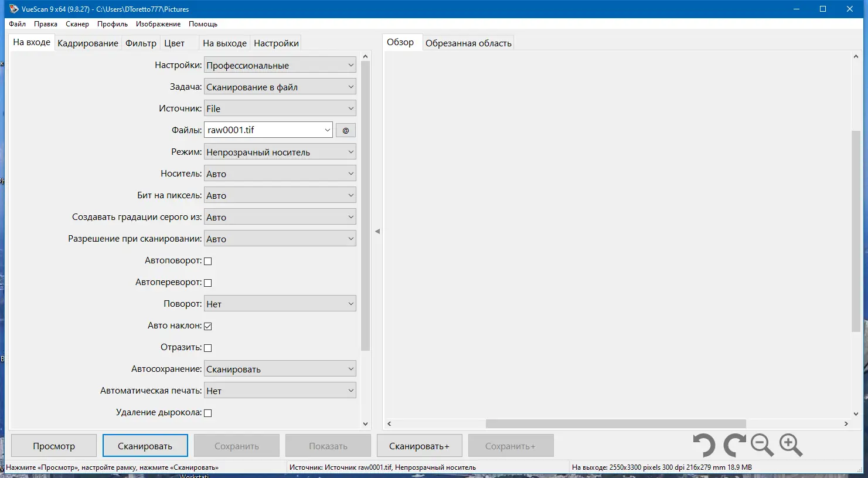The image size is (868, 478).
Task: Select the На входе tab
Action: (x=32, y=42)
